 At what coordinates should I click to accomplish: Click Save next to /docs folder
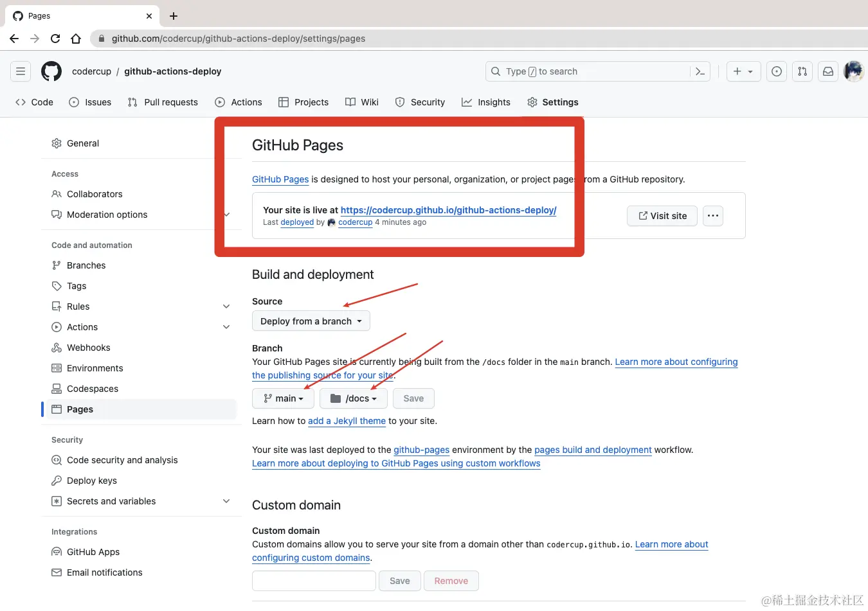coord(413,398)
